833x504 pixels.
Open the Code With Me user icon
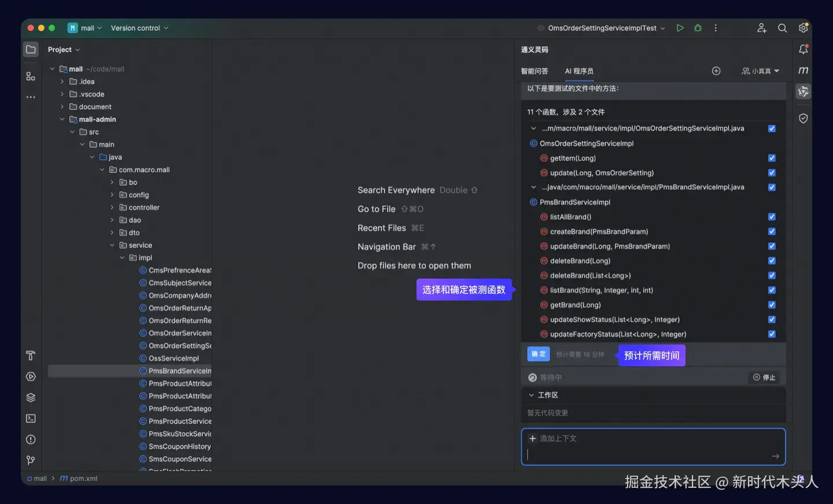tap(762, 28)
